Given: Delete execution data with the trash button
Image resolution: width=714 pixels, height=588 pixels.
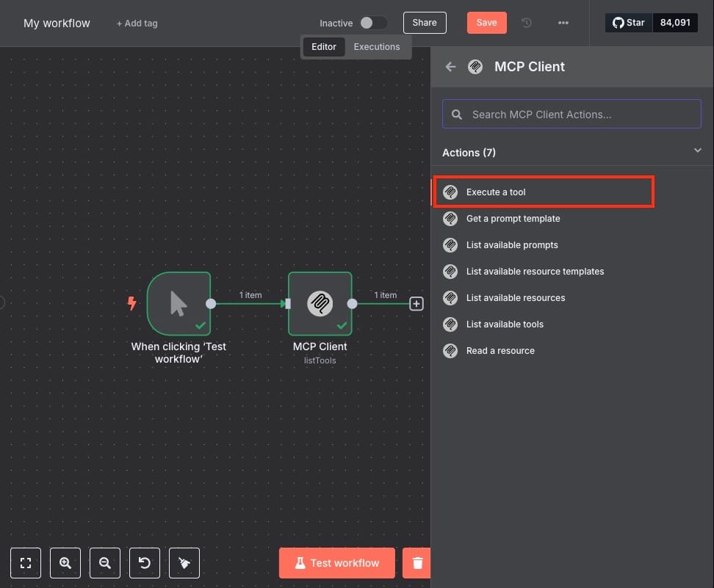Looking at the screenshot, I should coord(416,563).
